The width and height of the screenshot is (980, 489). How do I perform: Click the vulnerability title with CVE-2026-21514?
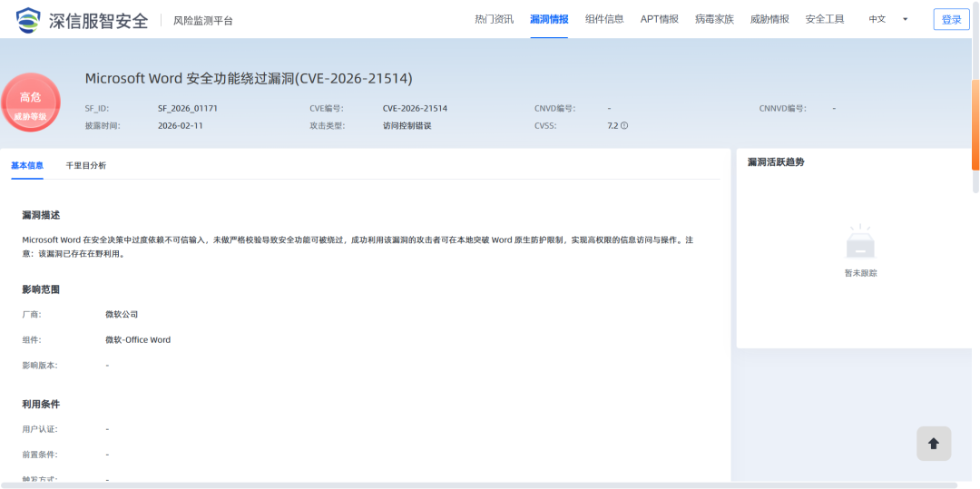pos(249,79)
